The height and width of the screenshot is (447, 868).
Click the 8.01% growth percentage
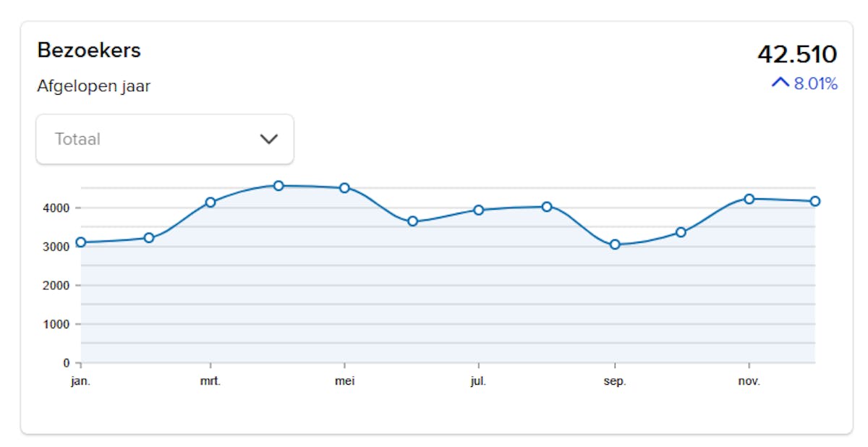pyautogui.click(x=815, y=84)
